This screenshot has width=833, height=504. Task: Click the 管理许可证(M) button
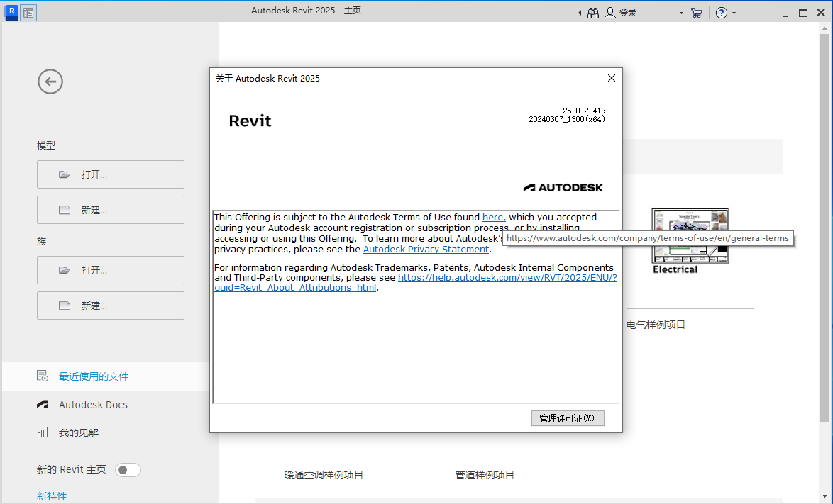[x=568, y=418]
